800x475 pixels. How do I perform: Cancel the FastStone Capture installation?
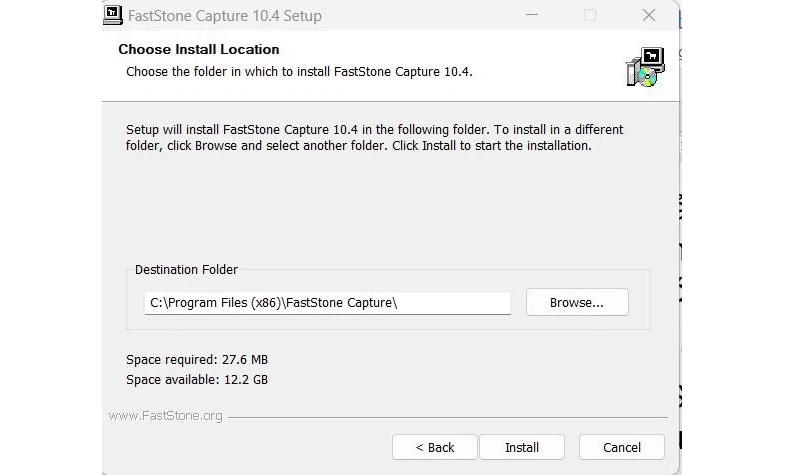(x=622, y=447)
